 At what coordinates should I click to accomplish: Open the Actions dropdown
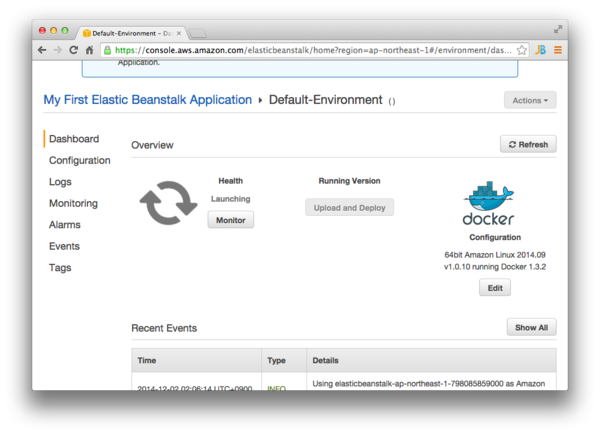point(530,100)
